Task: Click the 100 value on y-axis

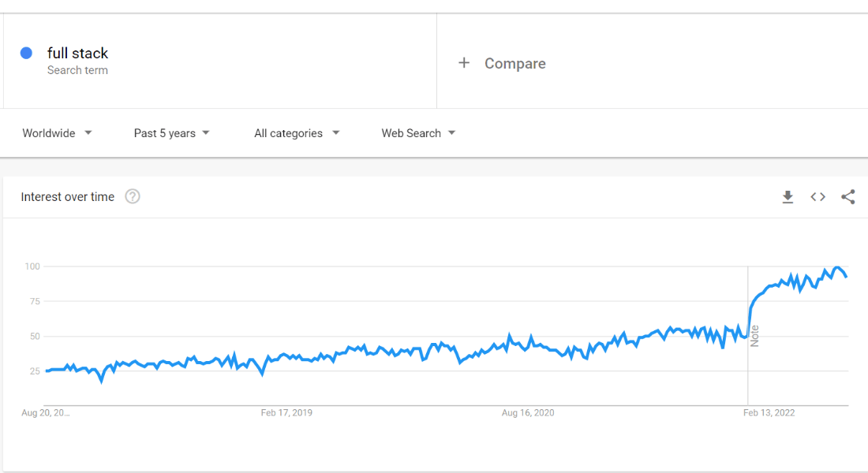Action: 32,266
